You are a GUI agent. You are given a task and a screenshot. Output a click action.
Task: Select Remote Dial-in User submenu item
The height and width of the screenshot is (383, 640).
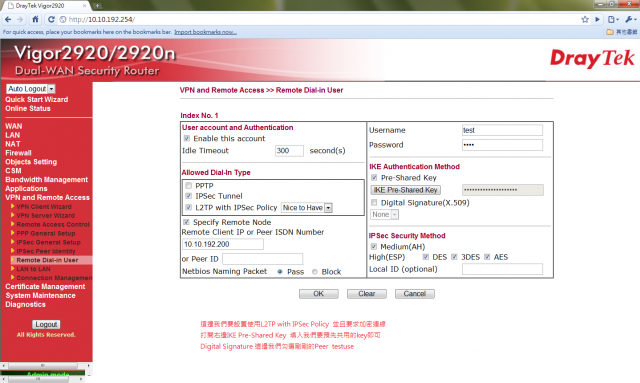(x=47, y=260)
